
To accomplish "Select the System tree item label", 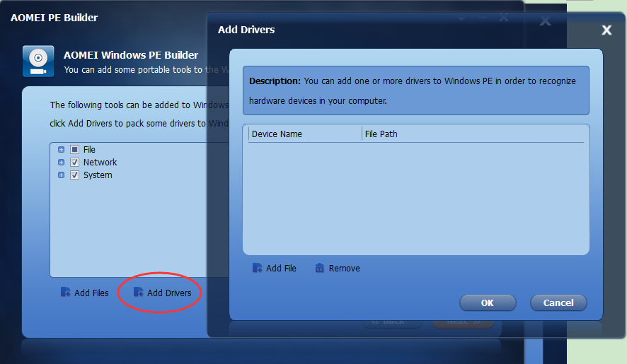I will coord(98,175).
